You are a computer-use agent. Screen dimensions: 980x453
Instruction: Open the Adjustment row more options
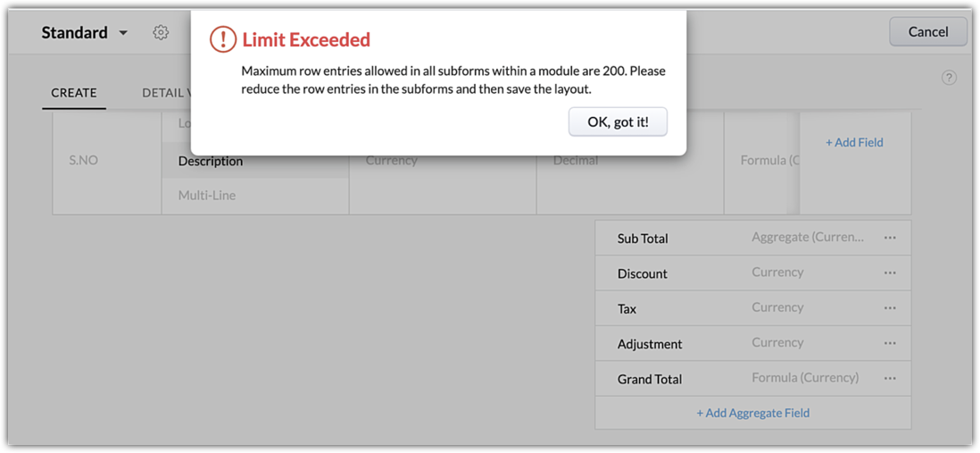(x=890, y=343)
